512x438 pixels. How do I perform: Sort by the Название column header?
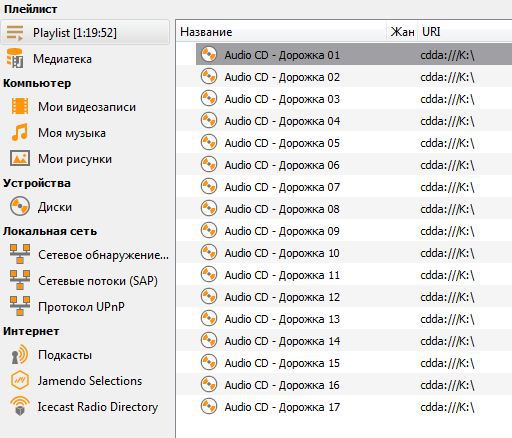(x=282, y=32)
